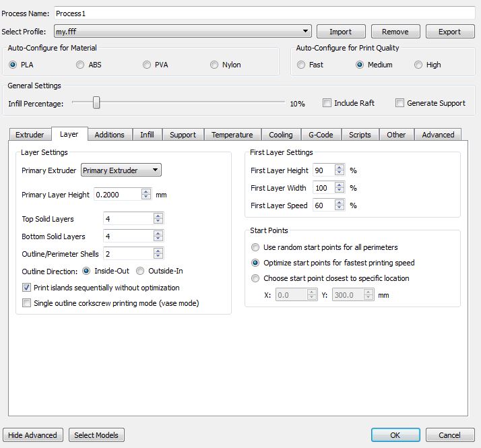Decrease Top Solid Layers with down arrow
The image size is (481, 448).
[x=158, y=222]
